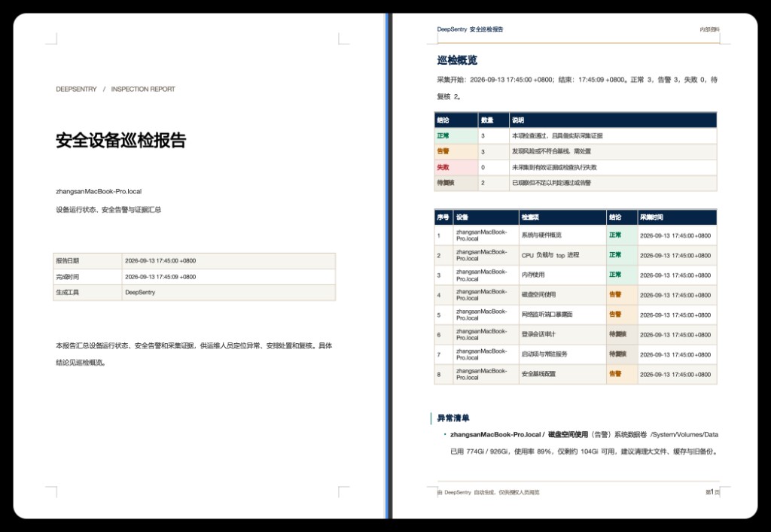This screenshot has width=771, height=532.
Task: Click the check item "网络监听端口暴露面"
Action: point(547,315)
